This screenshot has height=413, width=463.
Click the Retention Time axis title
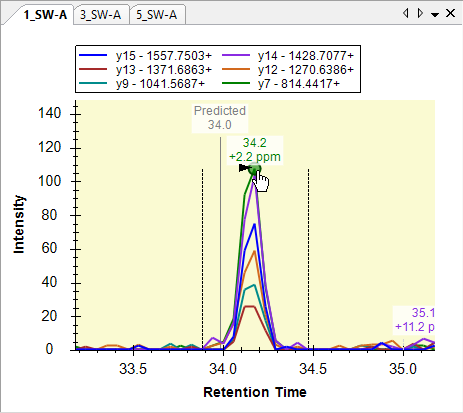click(x=255, y=392)
